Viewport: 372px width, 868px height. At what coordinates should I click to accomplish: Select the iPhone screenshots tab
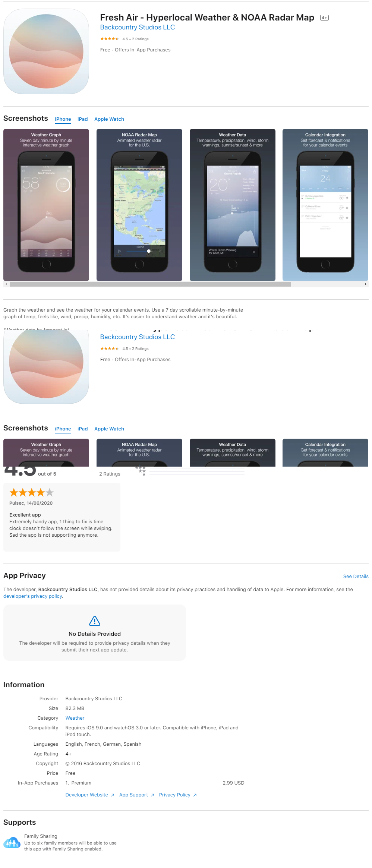(63, 119)
